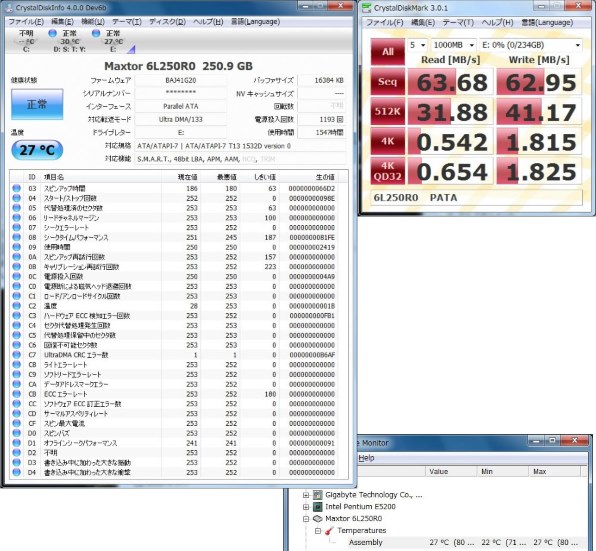Screen dimensions: 596x551
Task: Click status icon for 05 row
Action: pos(16,208)
